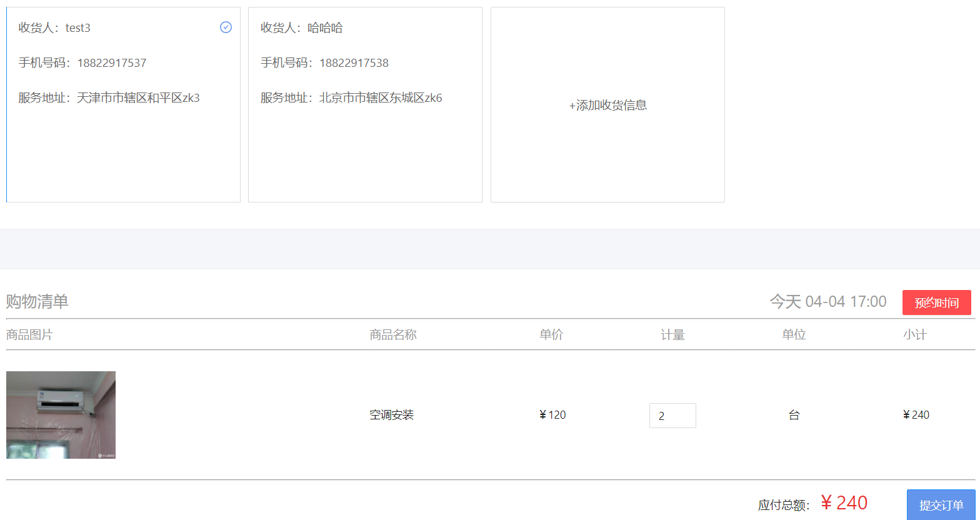980x520 pixels.
Task: Click the quantity input field showing 2
Action: point(672,416)
